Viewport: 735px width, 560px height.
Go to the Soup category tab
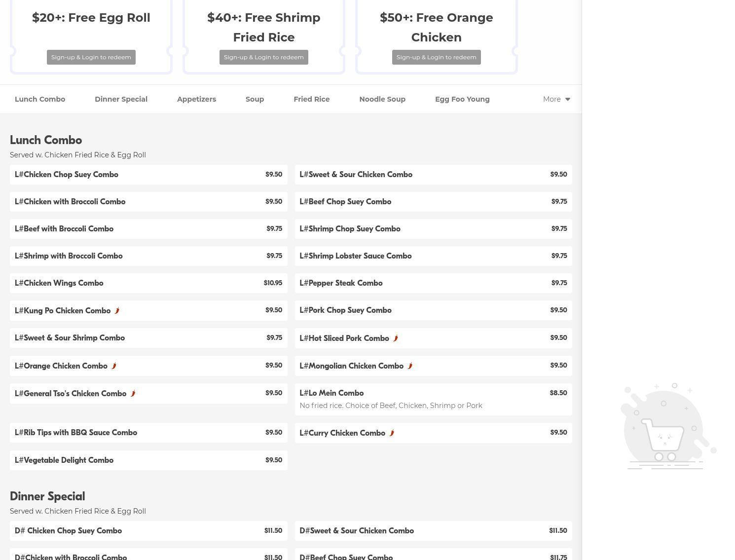[255, 99]
